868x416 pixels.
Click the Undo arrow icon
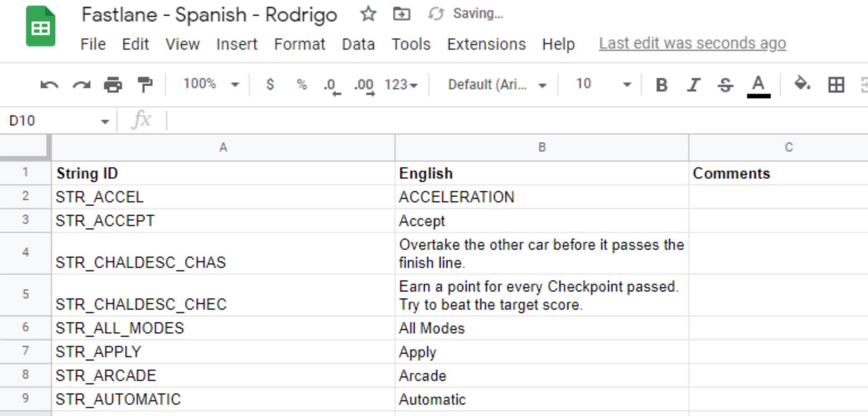click(49, 85)
